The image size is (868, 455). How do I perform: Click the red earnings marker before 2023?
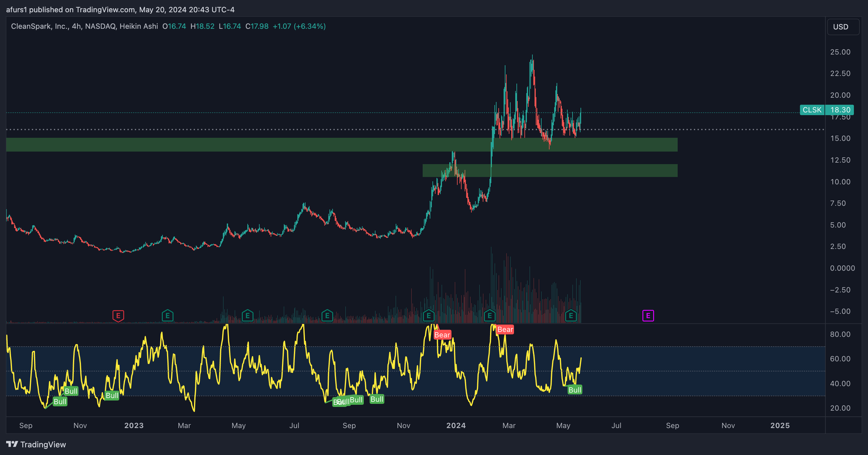point(118,316)
